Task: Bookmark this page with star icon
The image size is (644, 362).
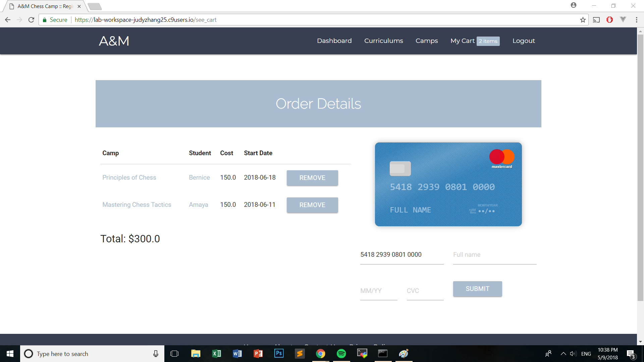Action: (583, 20)
